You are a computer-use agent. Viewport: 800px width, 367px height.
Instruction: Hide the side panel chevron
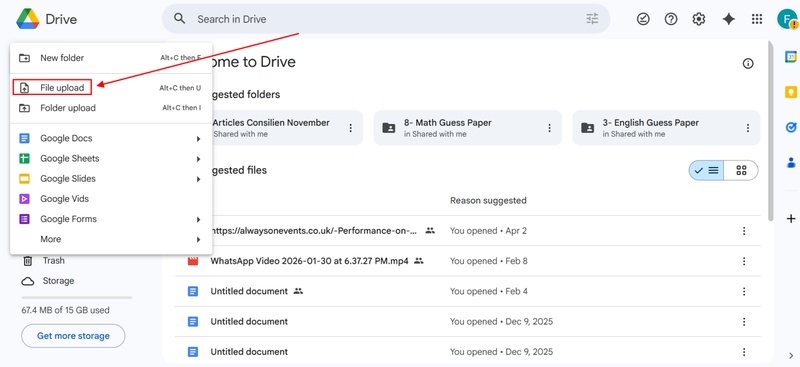791,355
